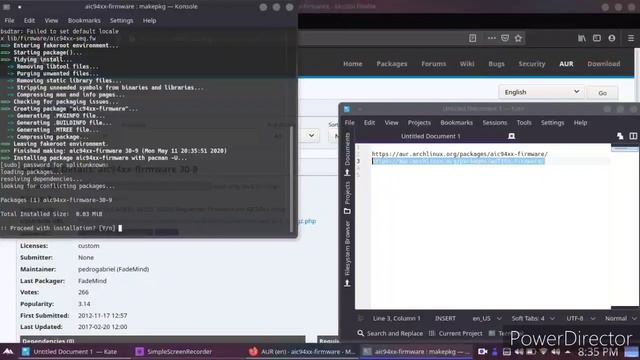Open the Filesystem Browser side panel in Kate

[347, 253]
